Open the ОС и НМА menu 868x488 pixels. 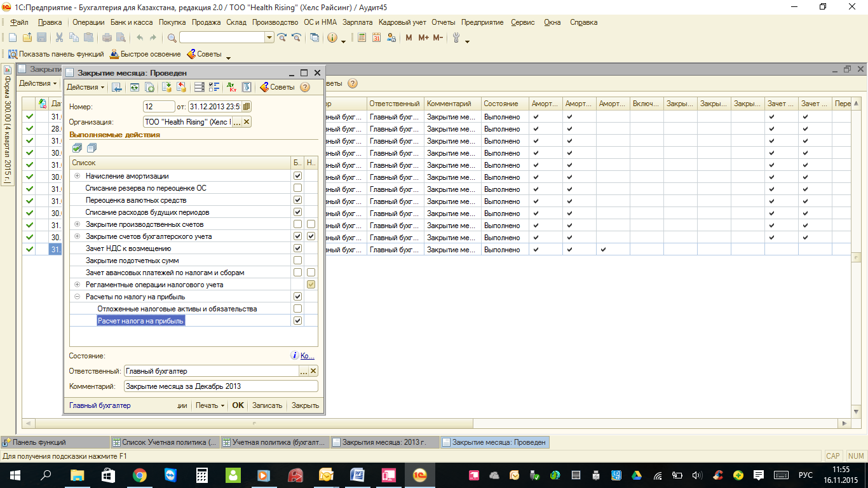pos(320,22)
